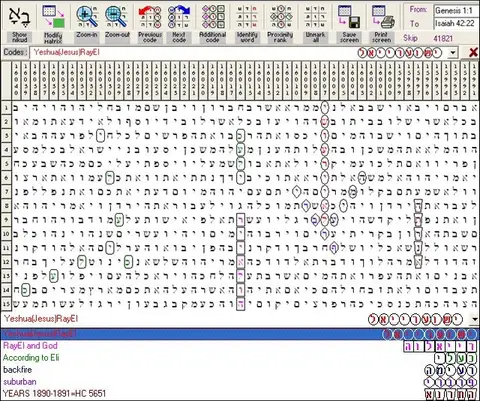Viewport: 480px width, 401px height.
Task: Select the highlighted Yeshua(Jesus)RayEl list row
Action: (x=240, y=334)
